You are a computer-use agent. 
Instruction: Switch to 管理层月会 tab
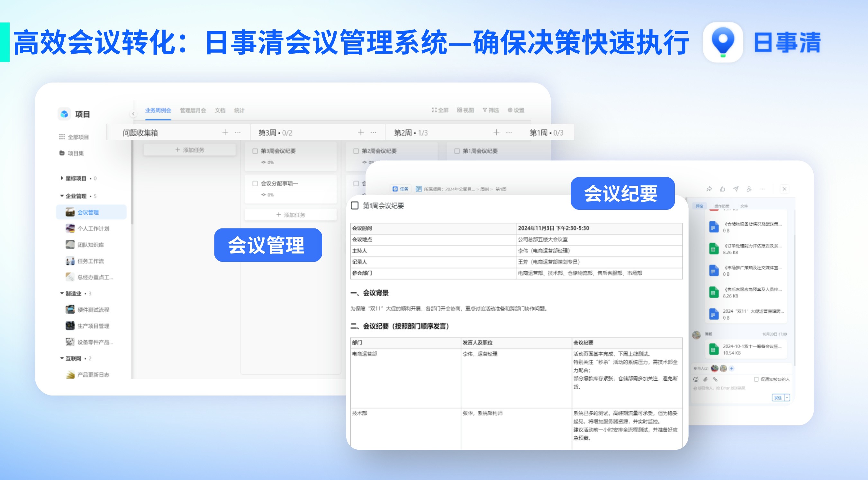(x=193, y=111)
